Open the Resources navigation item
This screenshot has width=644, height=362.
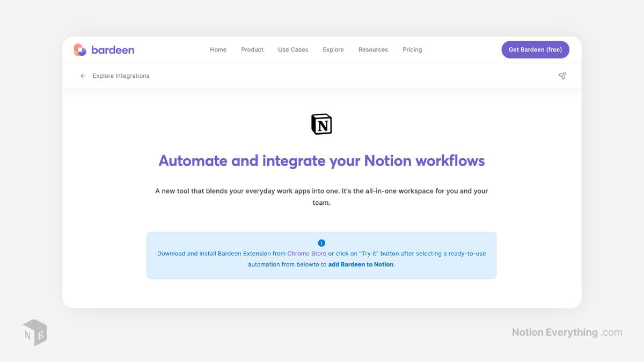point(373,49)
